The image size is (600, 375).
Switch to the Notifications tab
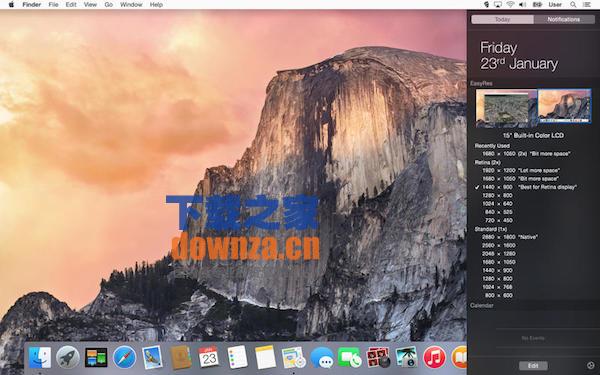point(564,19)
